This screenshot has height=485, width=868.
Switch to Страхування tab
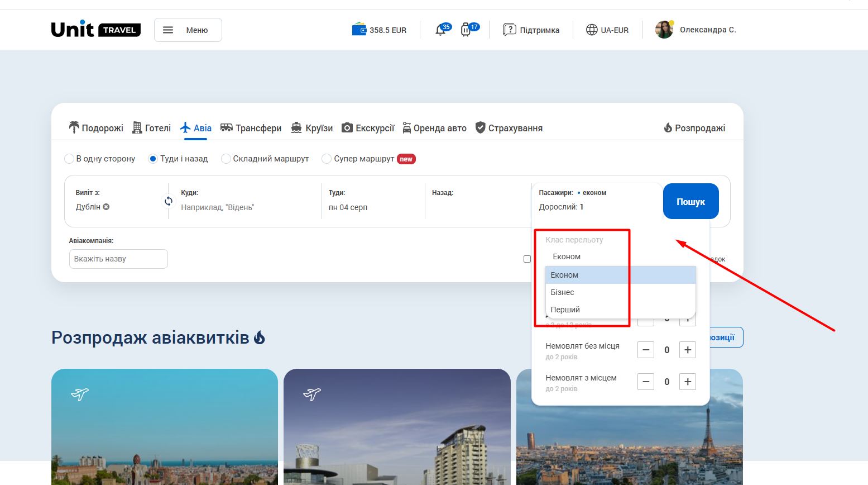coord(509,128)
